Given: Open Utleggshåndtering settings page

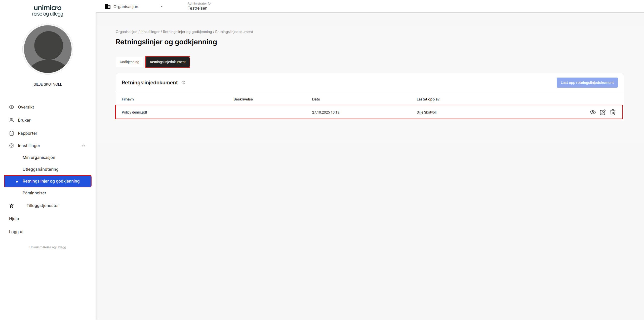Looking at the screenshot, I should pos(41,169).
